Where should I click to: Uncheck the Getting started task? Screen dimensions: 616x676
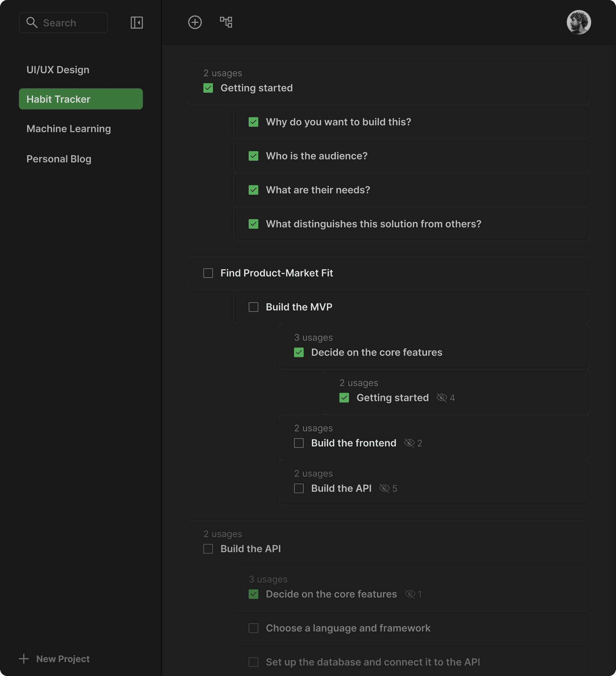[208, 88]
